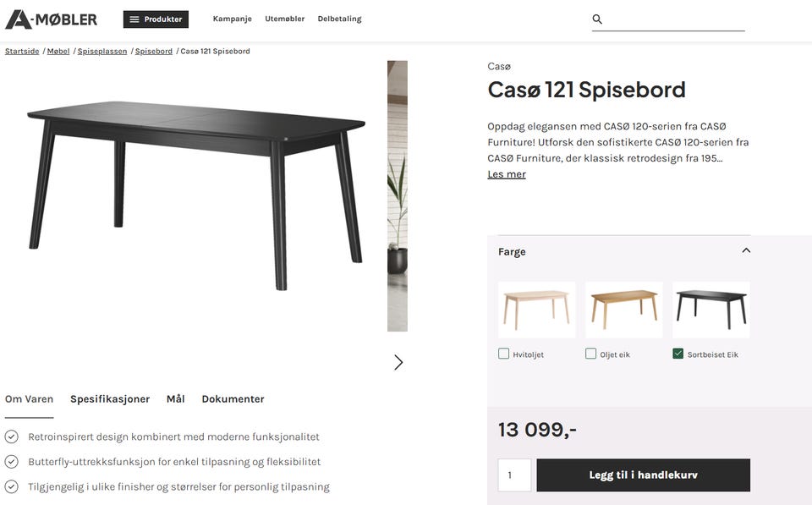Click checkmark icon beside Retroinspirert design
Image resolution: width=812 pixels, height=505 pixels.
[x=11, y=436]
